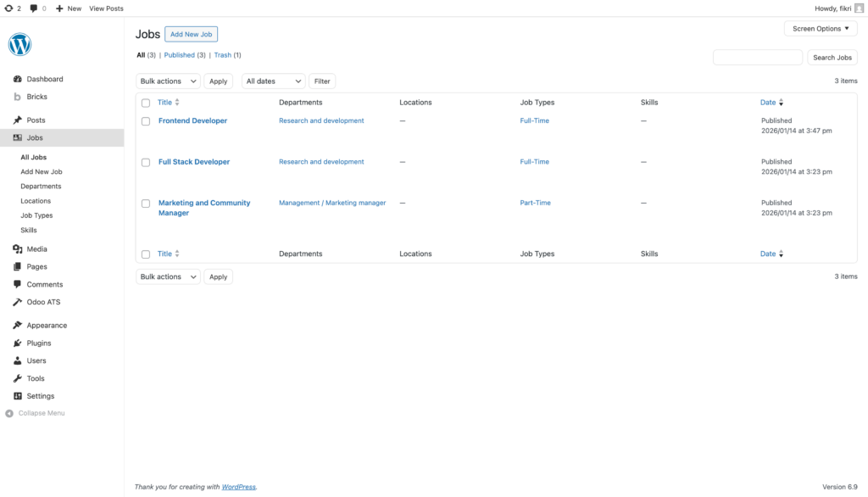The image size is (868, 497).
Task: Select the Full Stack Developer checkbox
Action: pyautogui.click(x=146, y=162)
